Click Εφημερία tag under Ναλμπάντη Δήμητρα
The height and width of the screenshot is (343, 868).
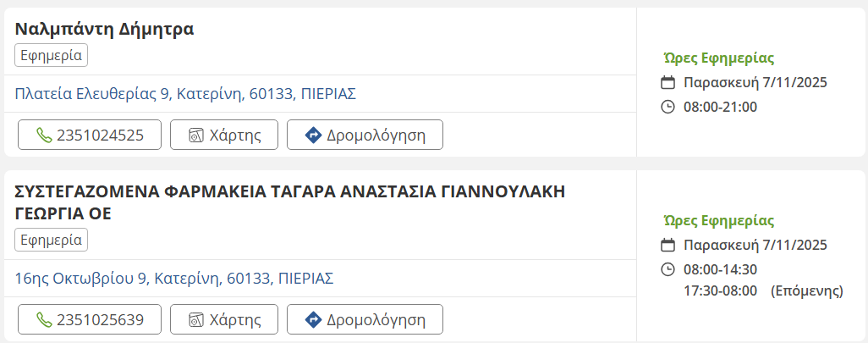[52, 55]
